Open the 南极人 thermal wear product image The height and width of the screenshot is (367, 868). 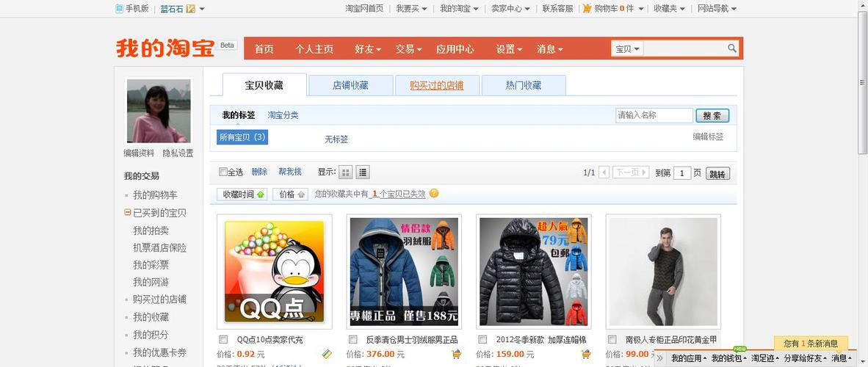(663, 272)
